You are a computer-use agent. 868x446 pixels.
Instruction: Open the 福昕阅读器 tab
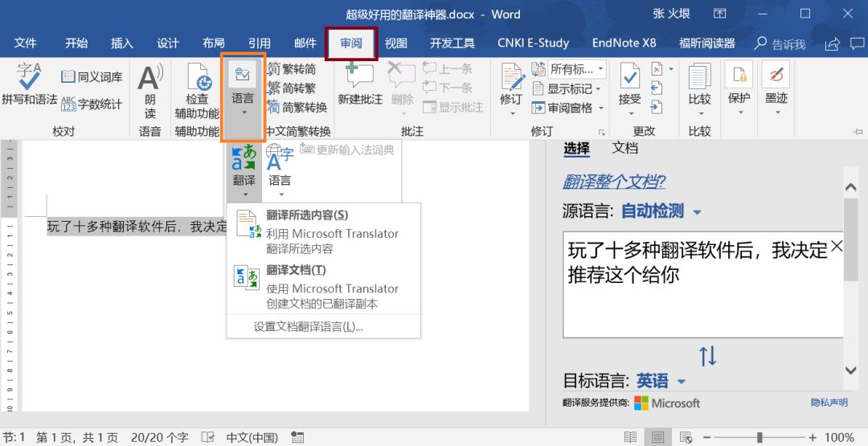coord(707,43)
